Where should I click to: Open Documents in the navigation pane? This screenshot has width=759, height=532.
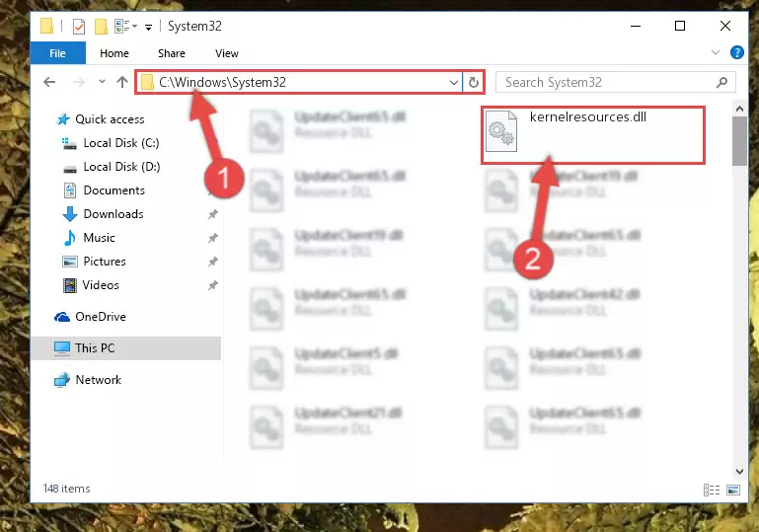point(114,190)
